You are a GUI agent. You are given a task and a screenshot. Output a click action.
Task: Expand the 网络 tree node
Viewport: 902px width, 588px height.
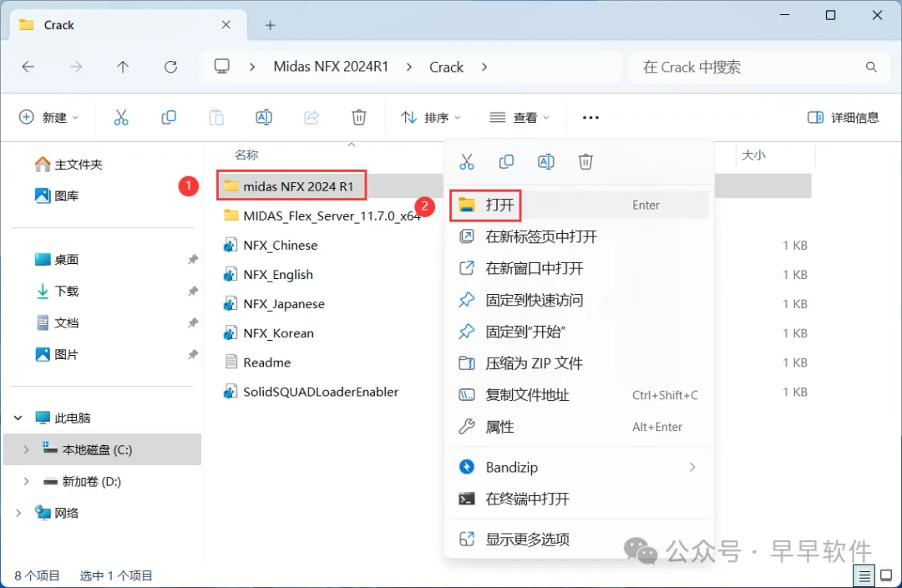click(18, 513)
